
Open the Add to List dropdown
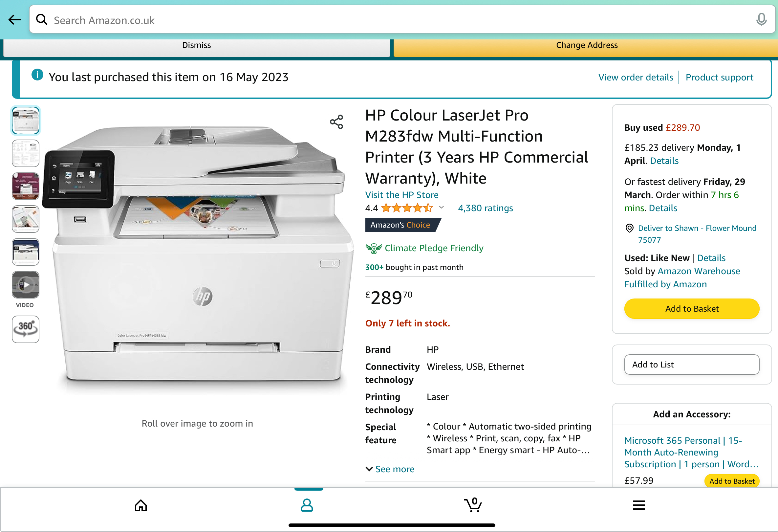tap(692, 365)
